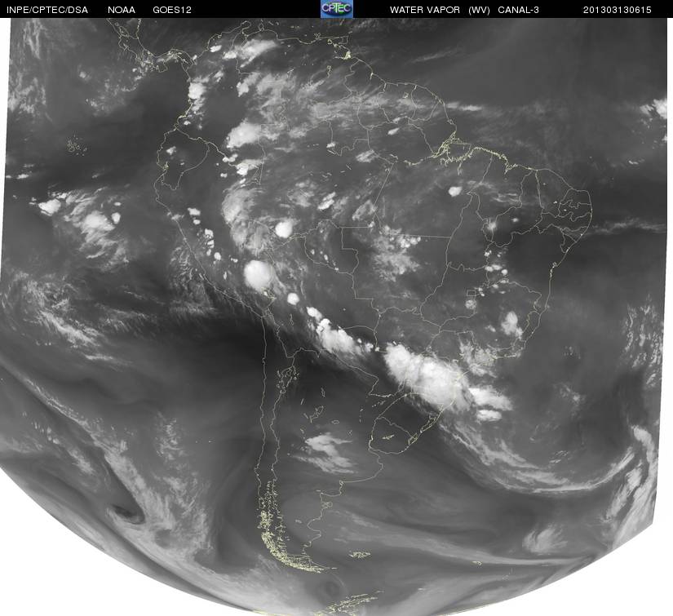Click the CANAL-3 channel label
The width and height of the screenshot is (673, 616).
pyautogui.click(x=519, y=10)
